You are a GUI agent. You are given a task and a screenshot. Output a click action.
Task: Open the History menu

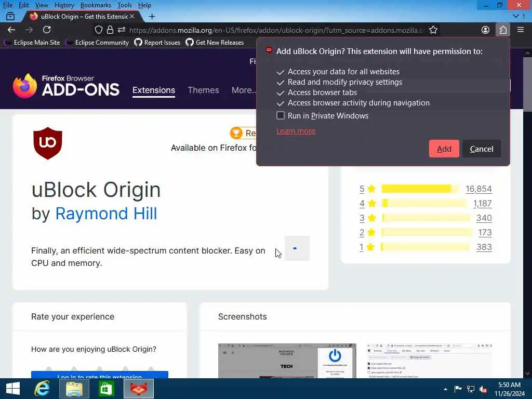[64, 5]
